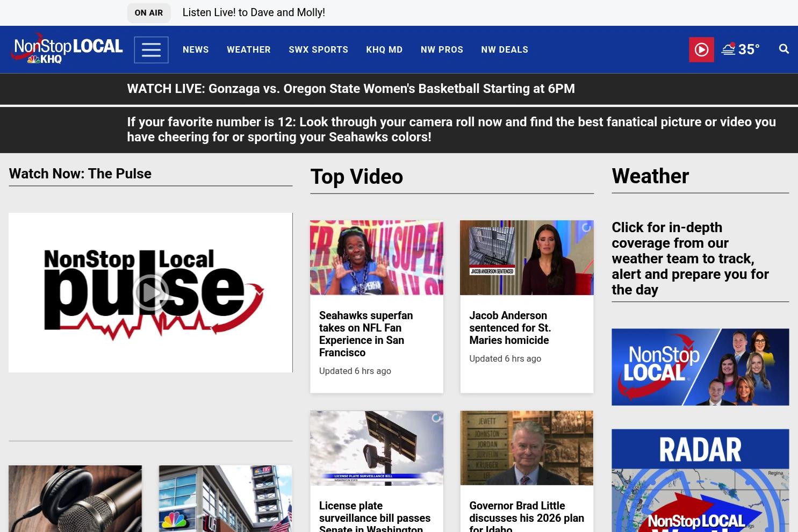Open the Seahawks favorite number 12 banner
Image resolution: width=798 pixels, height=532 pixels.
(451, 130)
